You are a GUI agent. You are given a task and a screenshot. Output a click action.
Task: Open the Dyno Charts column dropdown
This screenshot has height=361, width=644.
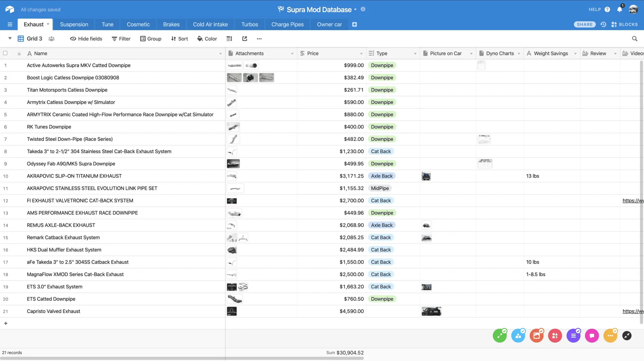click(519, 54)
